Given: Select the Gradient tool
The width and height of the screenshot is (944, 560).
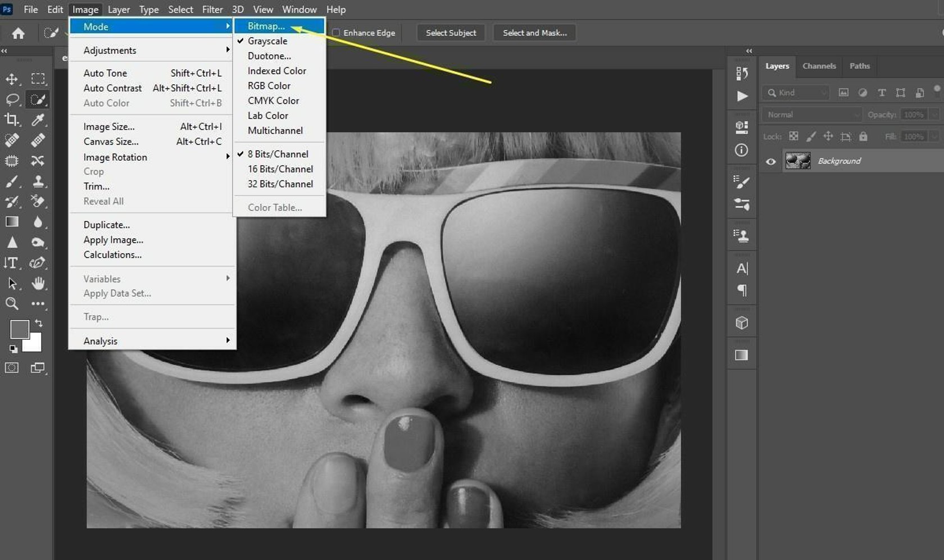Looking at the screenshot, I should 11,221.
